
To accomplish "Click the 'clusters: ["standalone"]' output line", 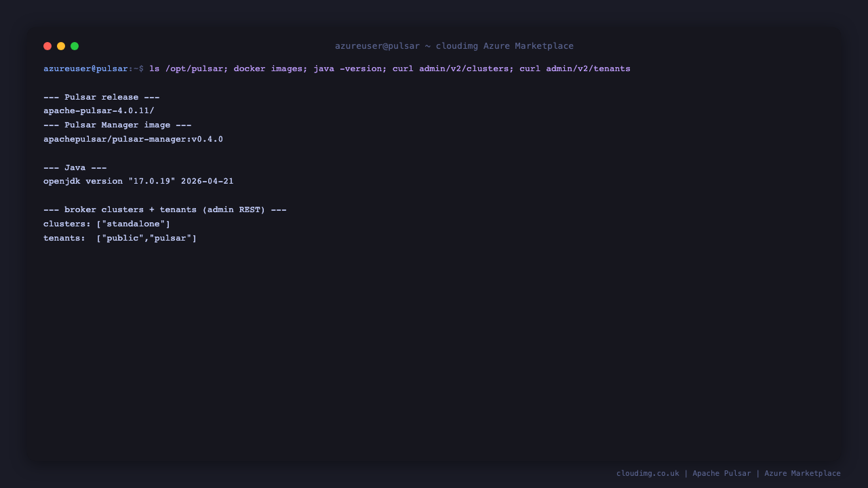I will click(x=107, y=224).
